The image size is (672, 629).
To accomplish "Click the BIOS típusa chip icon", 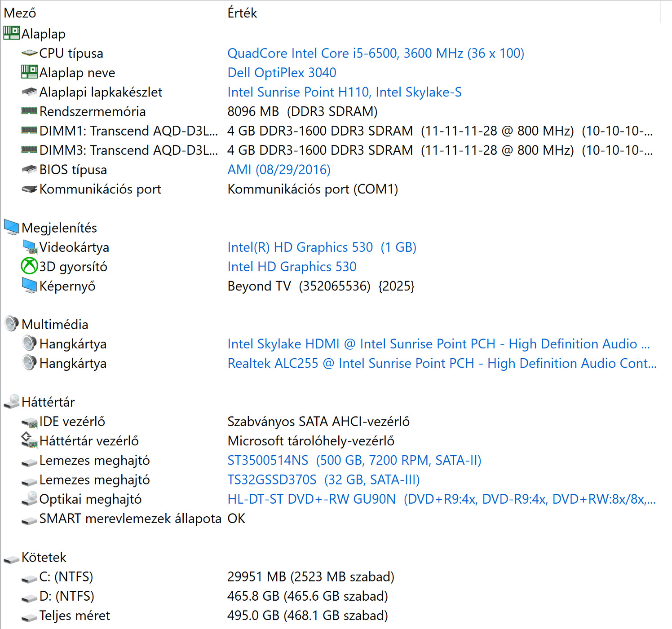I will pyautogui.click(x=29, y=169).
